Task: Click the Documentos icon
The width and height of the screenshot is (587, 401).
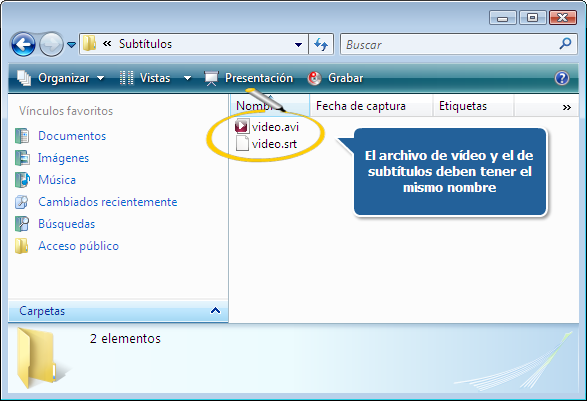Action: pyautogui.click(x=22, y=136)
